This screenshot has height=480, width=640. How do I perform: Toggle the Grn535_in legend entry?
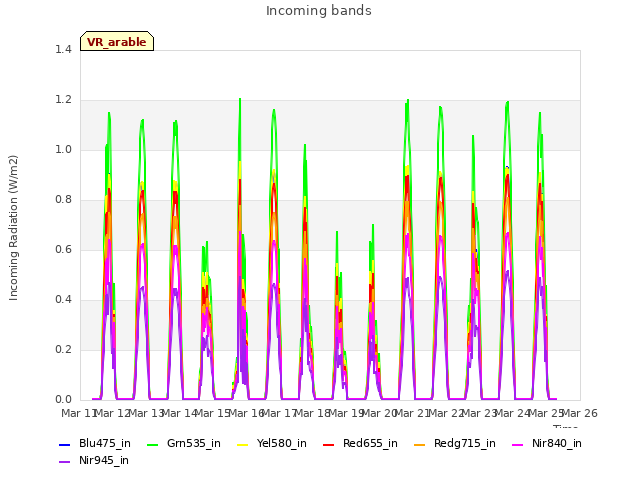click(184, 444)
